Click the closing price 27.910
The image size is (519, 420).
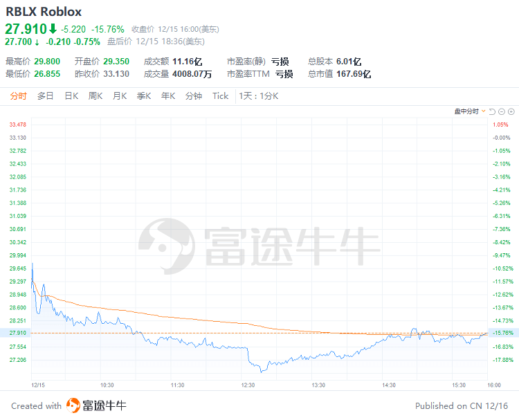26,29
